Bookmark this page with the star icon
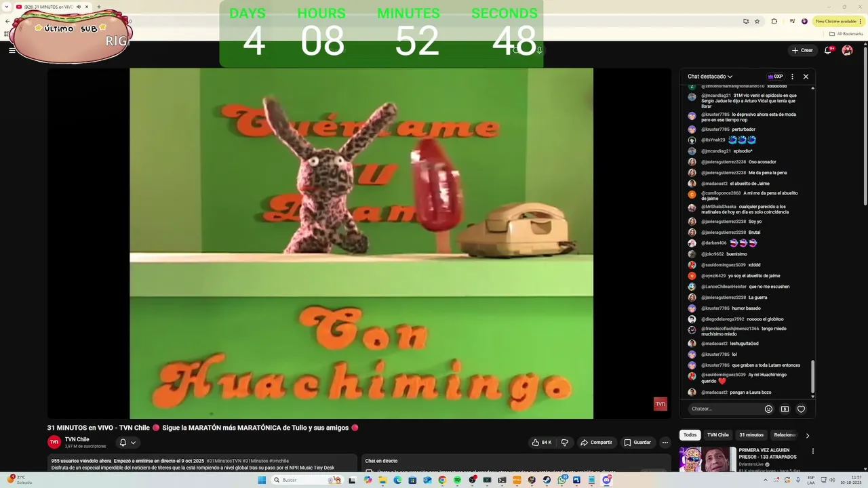This screenshot has height=488, width=868. tap(757, 21)
